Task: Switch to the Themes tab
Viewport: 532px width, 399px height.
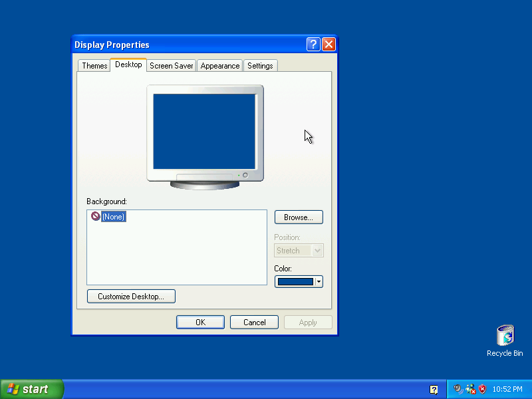Action: click(x=94, y=66)
